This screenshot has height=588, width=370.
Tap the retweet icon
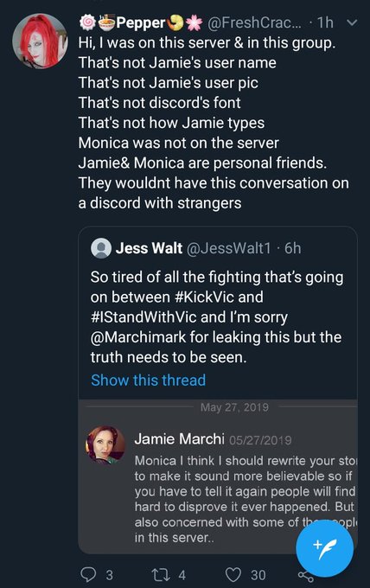click(x=161, y=574)
